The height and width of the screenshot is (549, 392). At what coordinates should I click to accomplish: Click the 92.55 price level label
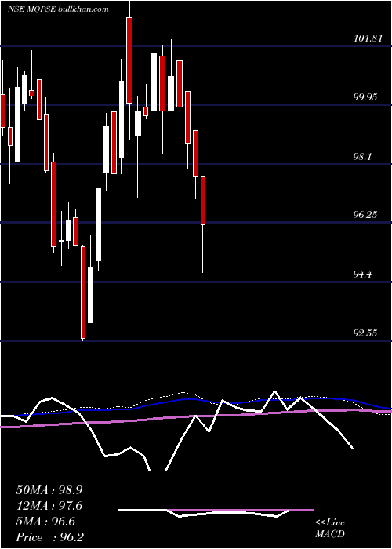[x=365, y=333]
